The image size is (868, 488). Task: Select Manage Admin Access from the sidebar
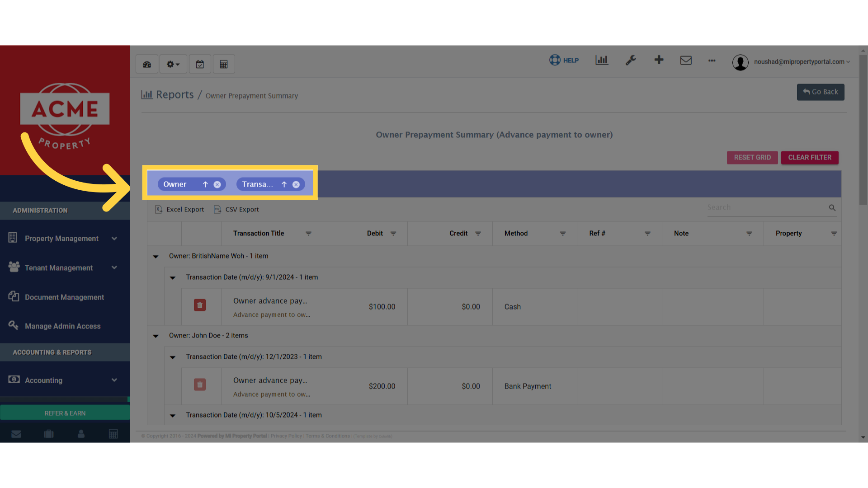click(63, 326)
